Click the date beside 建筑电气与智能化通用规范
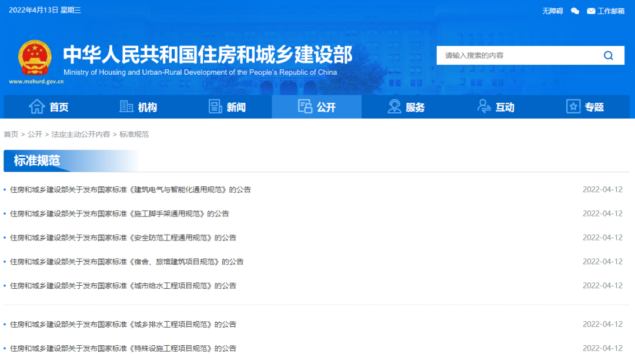Screen dimensions: 635x364 [602, 189]
